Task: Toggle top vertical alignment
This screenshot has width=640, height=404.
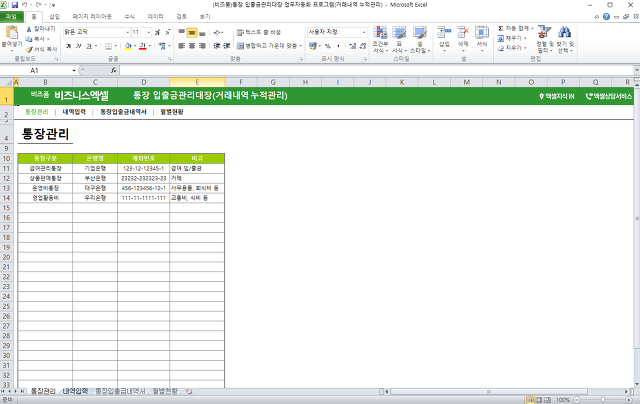Action: pos(182,32)
